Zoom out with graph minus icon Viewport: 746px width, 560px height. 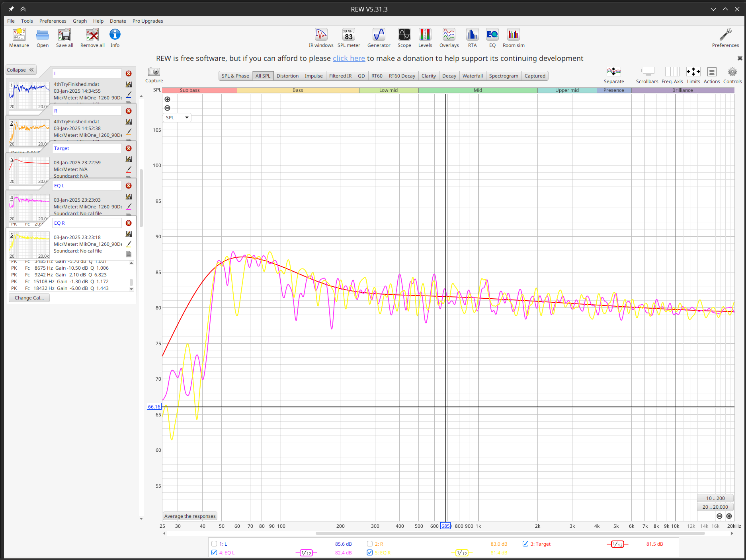pos(168,108)
